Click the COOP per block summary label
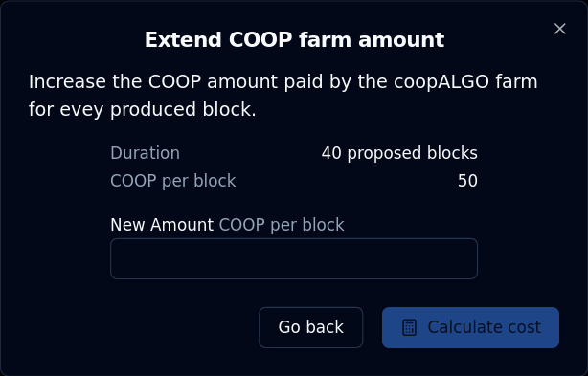Image resolution: width=588 pixels, height=376 pixels. [173, 181]
